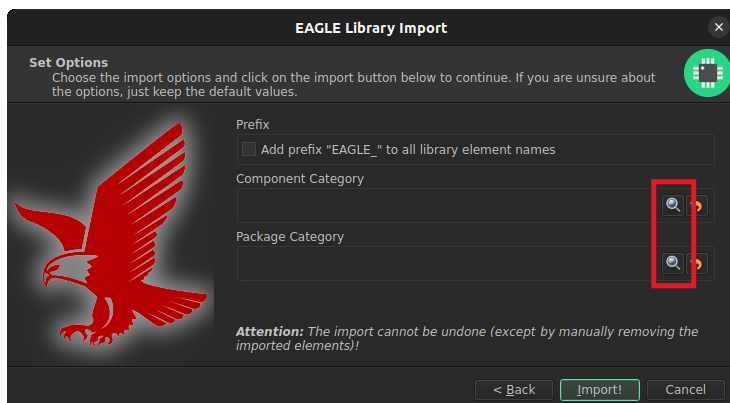Click the "EAGLE Library Import" title bar

tap(371, 28)
